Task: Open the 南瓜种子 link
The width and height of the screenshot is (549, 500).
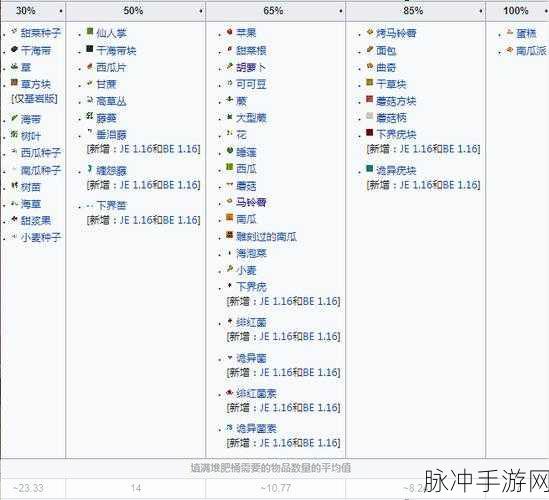Action: pyautogui.click(x=41, y=171)
